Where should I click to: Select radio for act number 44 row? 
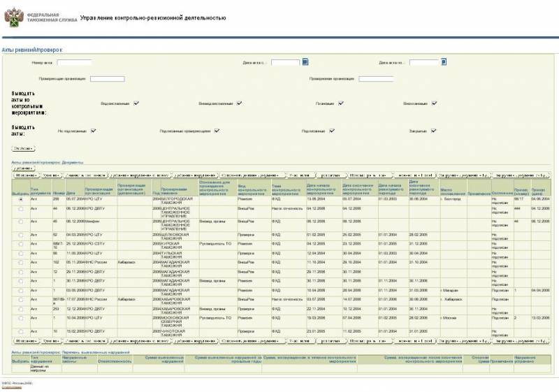click(x=21, y=209)
